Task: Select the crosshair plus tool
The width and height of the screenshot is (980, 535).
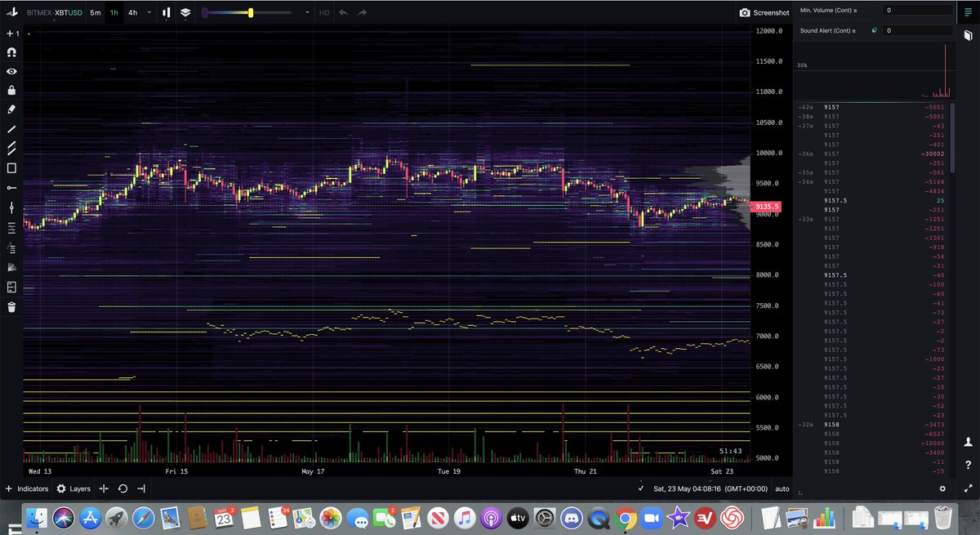Action: coord(11,33)
